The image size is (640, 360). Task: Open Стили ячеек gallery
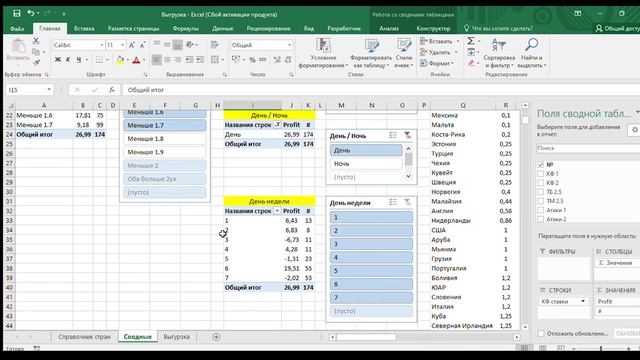404,53
